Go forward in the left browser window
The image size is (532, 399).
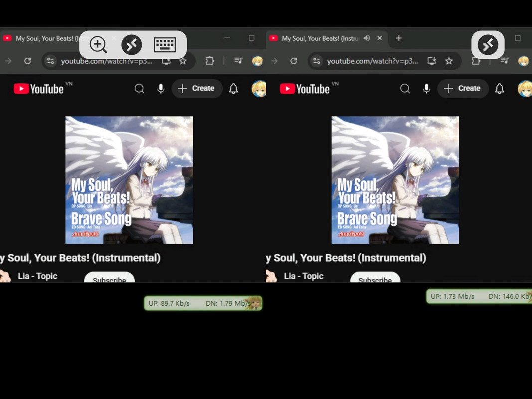click(8, 61)
